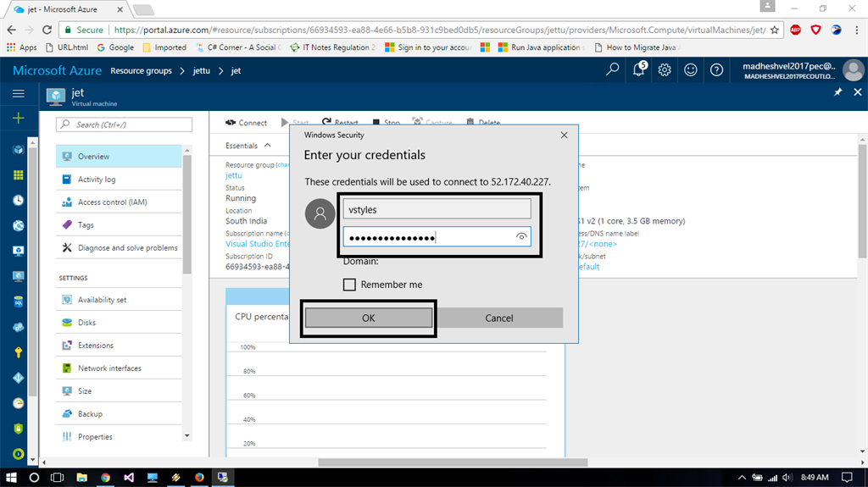868x487 pixels.
Task: Open the Imported bookmarks folder
Action: point(164,47)
